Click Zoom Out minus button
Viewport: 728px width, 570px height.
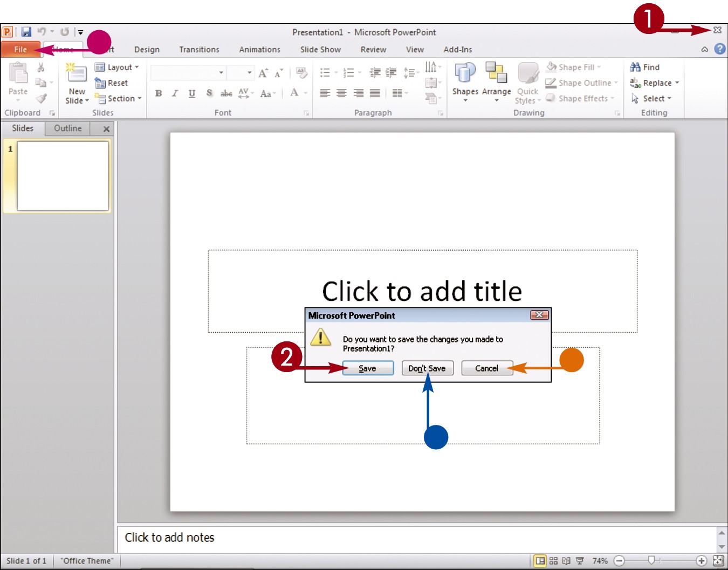[619, 561]
